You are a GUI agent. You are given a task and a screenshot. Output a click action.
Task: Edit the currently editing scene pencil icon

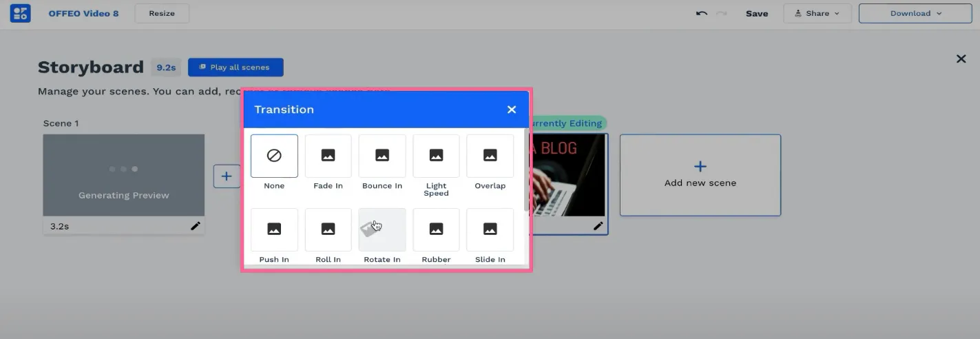click(x=598, y=226)
